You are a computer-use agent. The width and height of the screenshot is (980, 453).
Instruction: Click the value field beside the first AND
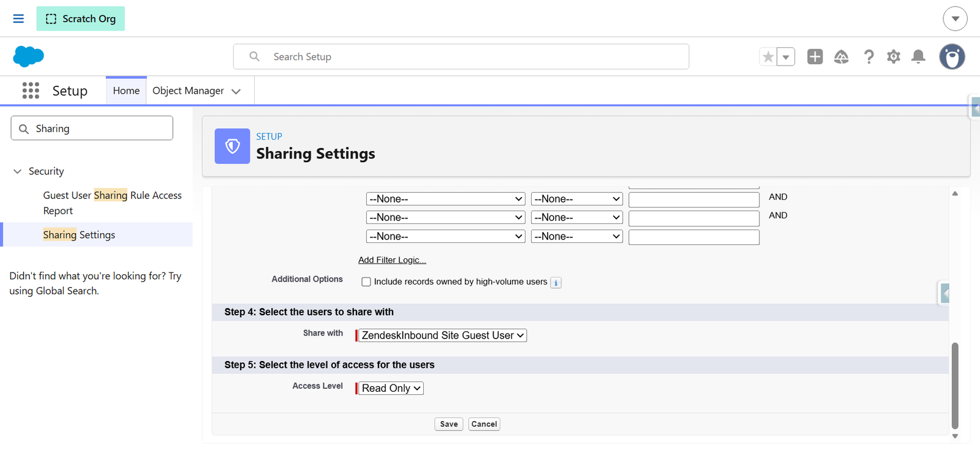(694, 200)
